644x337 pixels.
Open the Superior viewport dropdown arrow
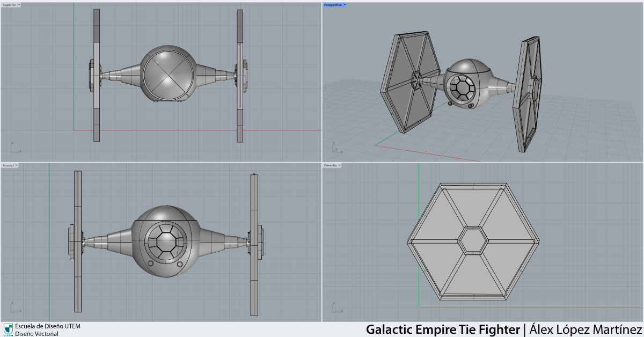tap(19, 5)
